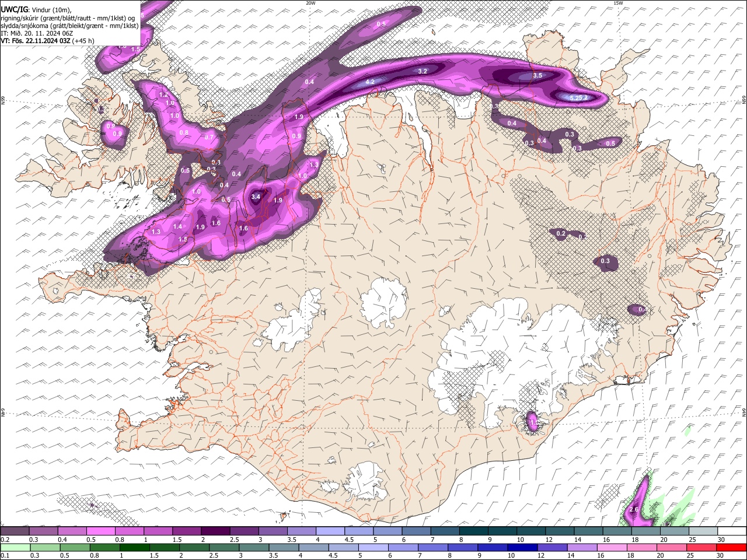Click the 5.25.2 value at the band's east end
747x560 pixels.
coord(579,98)
